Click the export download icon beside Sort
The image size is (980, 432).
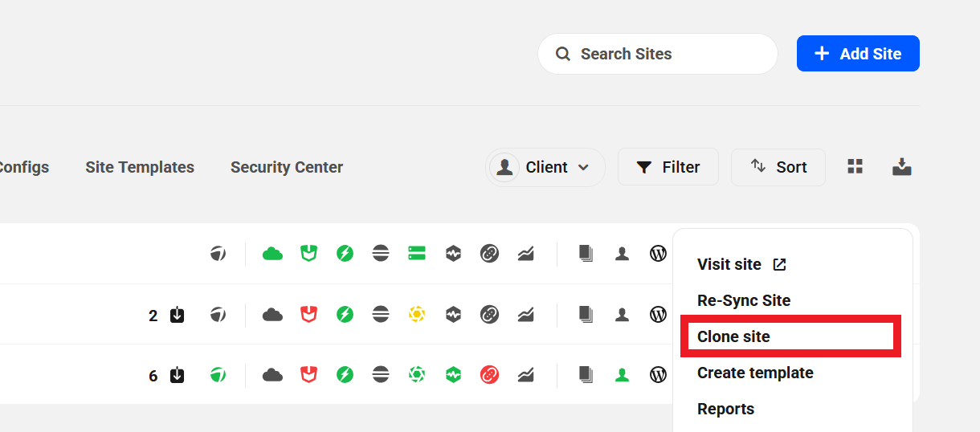pyautogui.click(x=902, y=167)
